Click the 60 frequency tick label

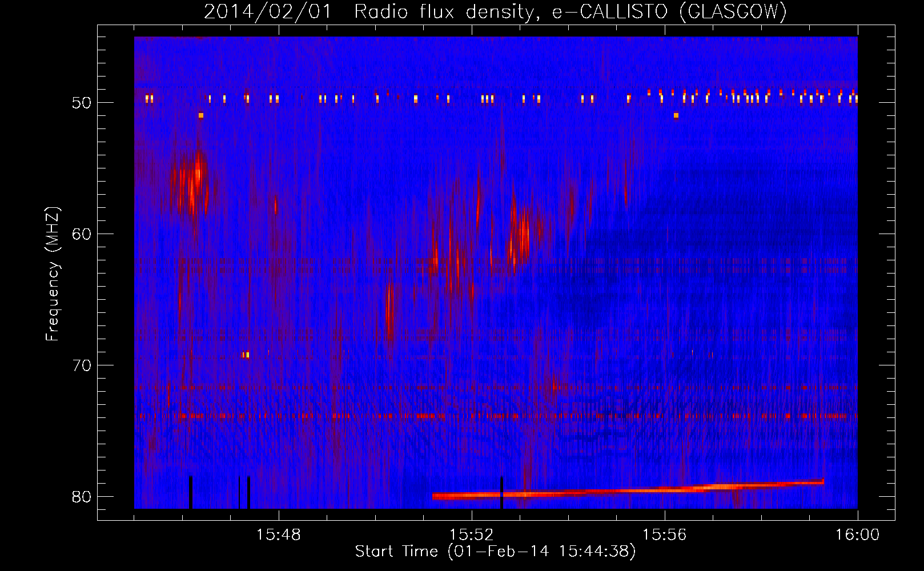82,234
